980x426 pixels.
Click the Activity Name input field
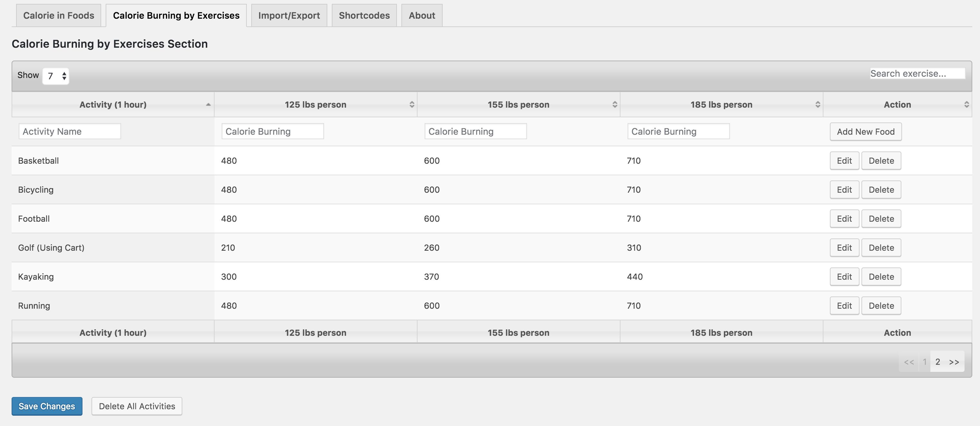point(70,131)
